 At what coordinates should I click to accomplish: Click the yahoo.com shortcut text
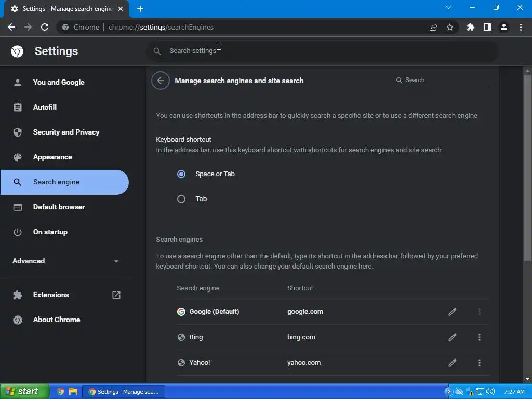click(x=304, y=362)
